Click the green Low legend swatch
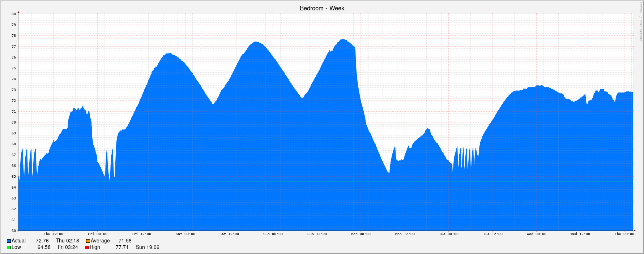 pos(9,247)
